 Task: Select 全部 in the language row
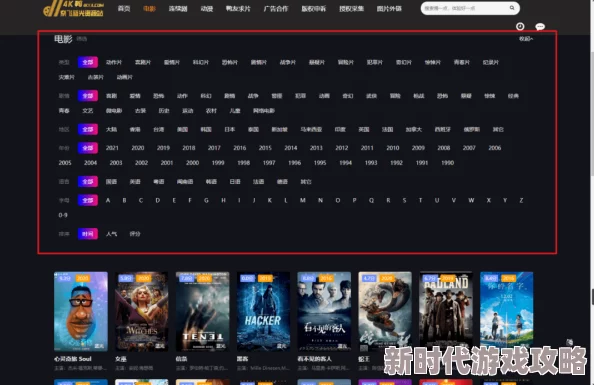point(88,182)
